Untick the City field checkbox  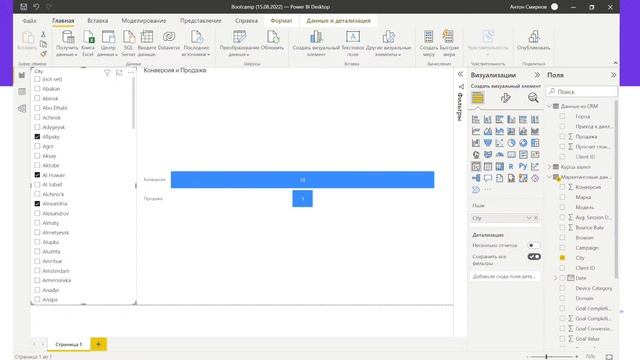(x=562, y=258)
